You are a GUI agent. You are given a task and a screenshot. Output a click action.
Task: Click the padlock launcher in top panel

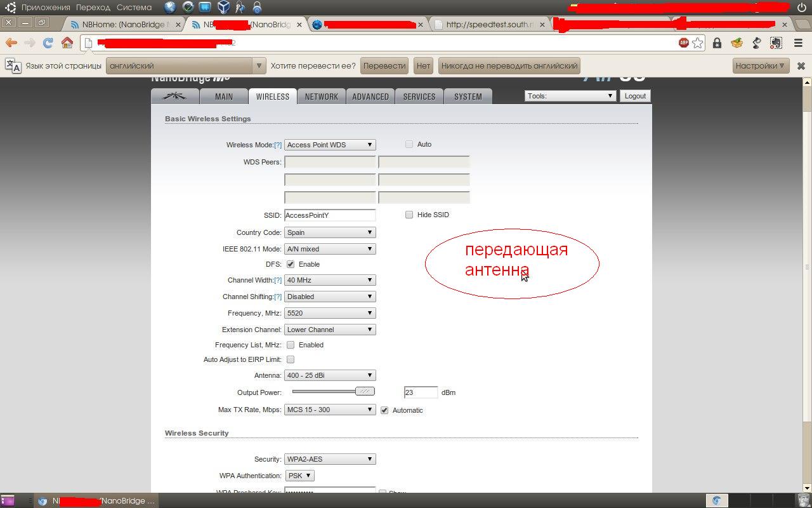click(257, 8)
